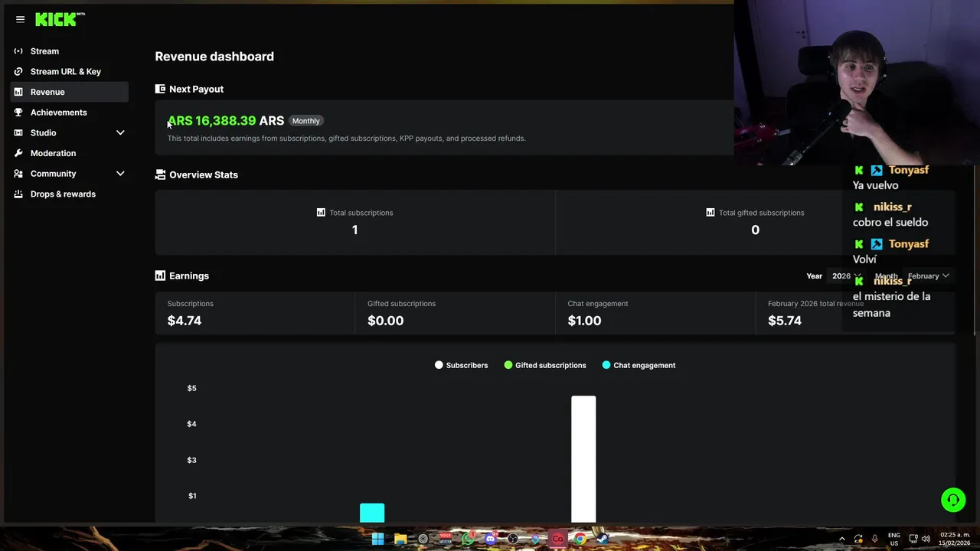Click the Total subscriptions chart icon
Screen dimensions: 980x551
[321, 213]
